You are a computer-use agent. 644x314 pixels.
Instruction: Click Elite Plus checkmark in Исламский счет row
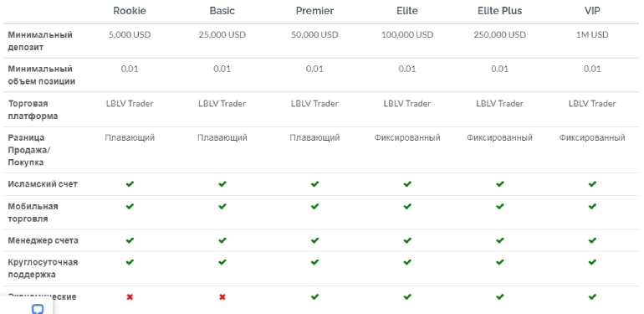499,184
